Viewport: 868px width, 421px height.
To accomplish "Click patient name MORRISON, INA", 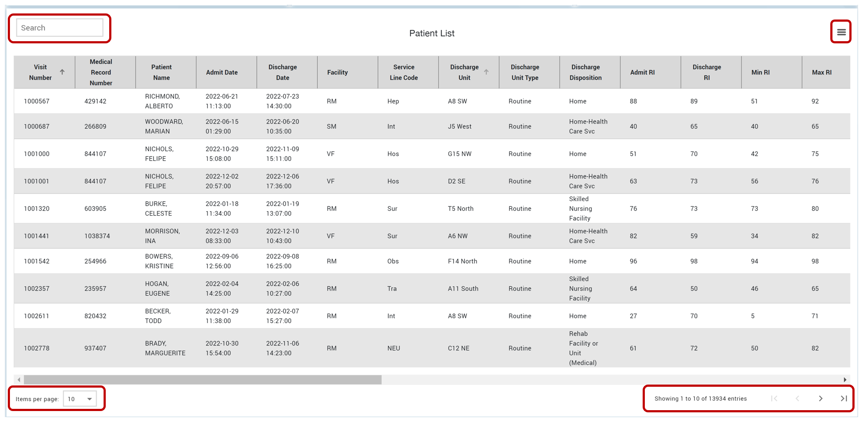I will [x=163, y=236].
